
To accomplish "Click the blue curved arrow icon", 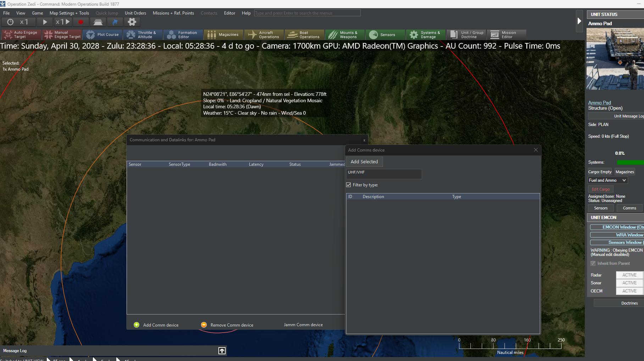I will [x=115, y=22].
